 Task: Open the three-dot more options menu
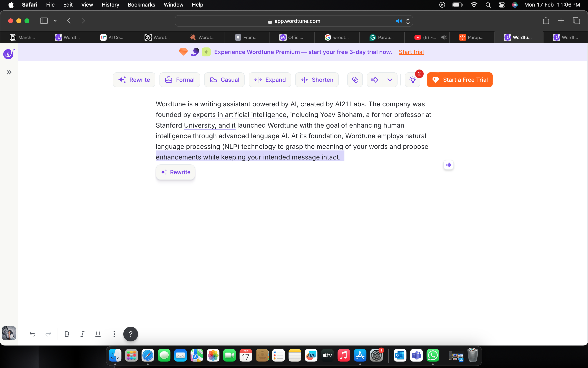point(114,334)
